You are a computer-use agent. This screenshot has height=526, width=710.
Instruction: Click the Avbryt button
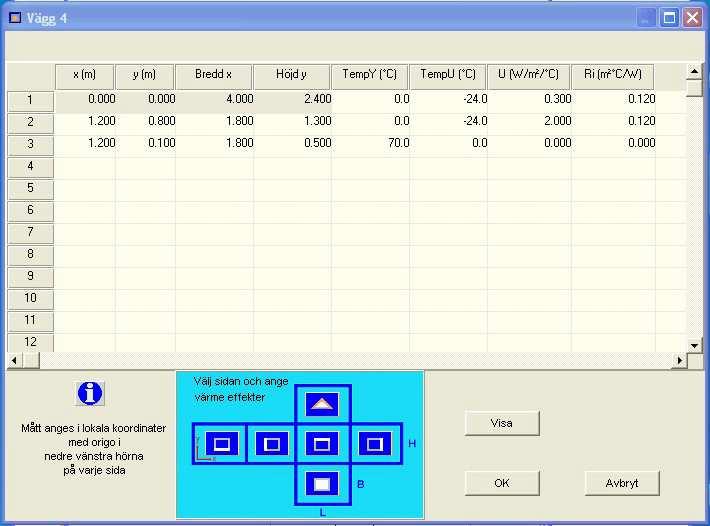pyautogui.click(x=622, y=483)
